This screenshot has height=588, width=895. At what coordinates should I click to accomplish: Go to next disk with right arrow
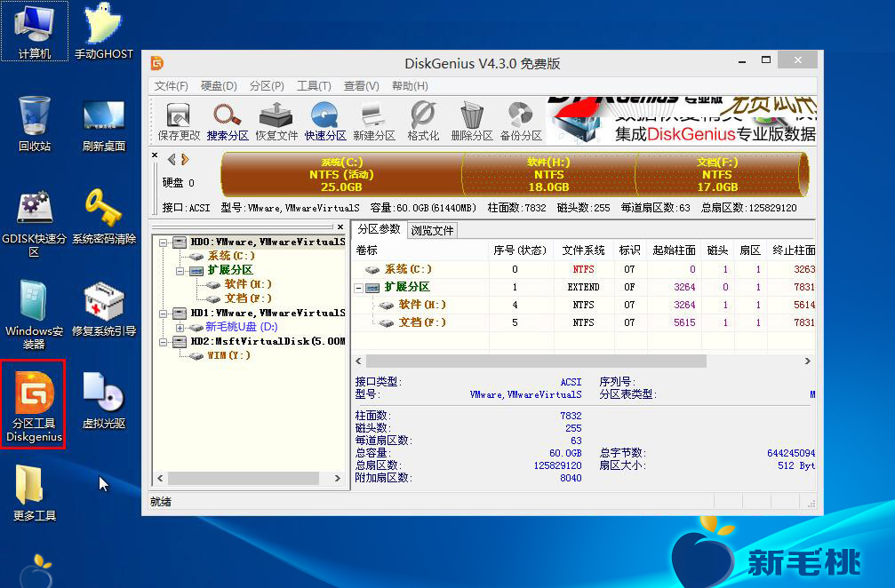point(185,159)
